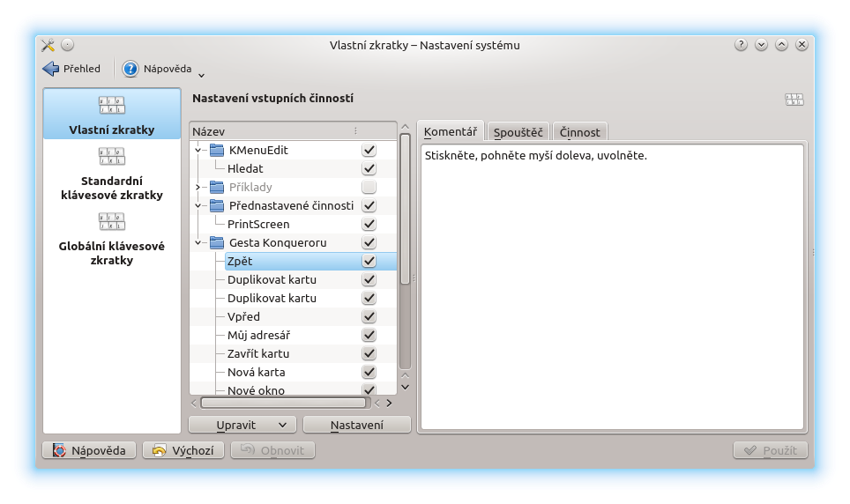The height and width of the screenshot is (504, 850).
Task: Collapse Přednastavené činnosti tree group
Action: (198, 205)
